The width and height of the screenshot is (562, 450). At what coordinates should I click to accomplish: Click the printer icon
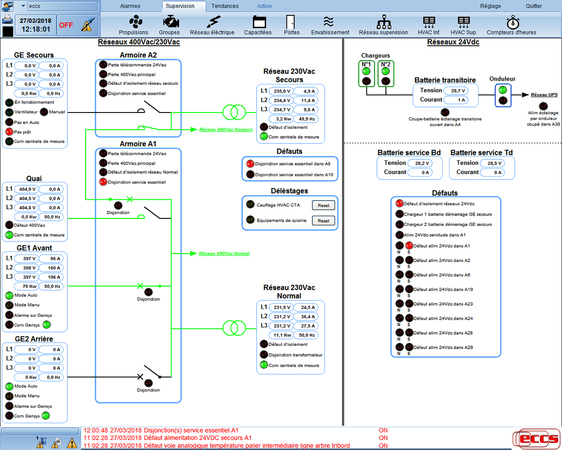(x=8, y=19)
